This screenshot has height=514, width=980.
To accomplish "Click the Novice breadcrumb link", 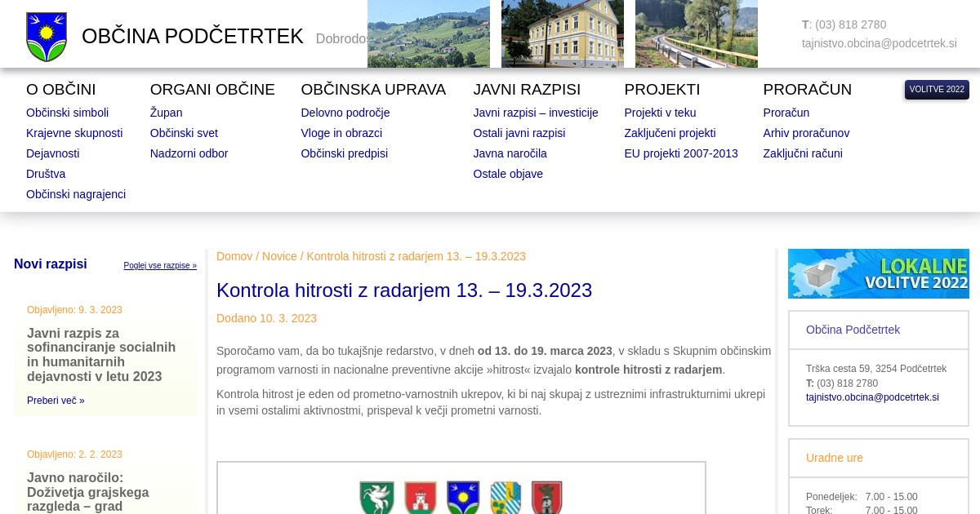I will pyautogui.click(x=279, y=256).
